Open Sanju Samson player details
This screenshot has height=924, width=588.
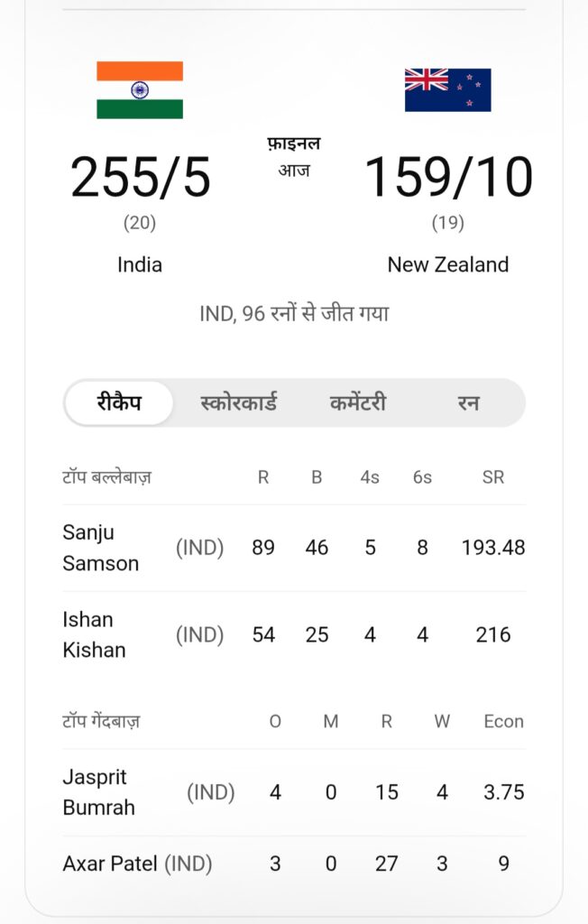101,548
